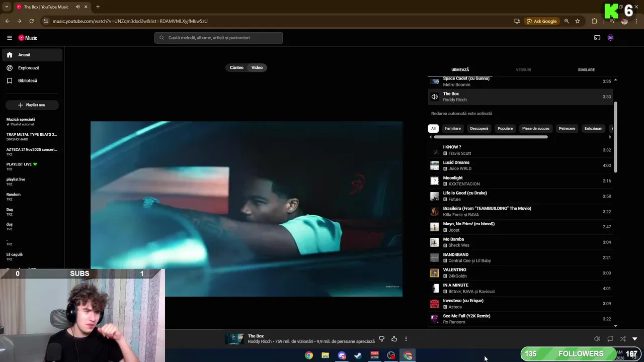Play Space Cadet by Metro Boomin

(x=520, y=81)
